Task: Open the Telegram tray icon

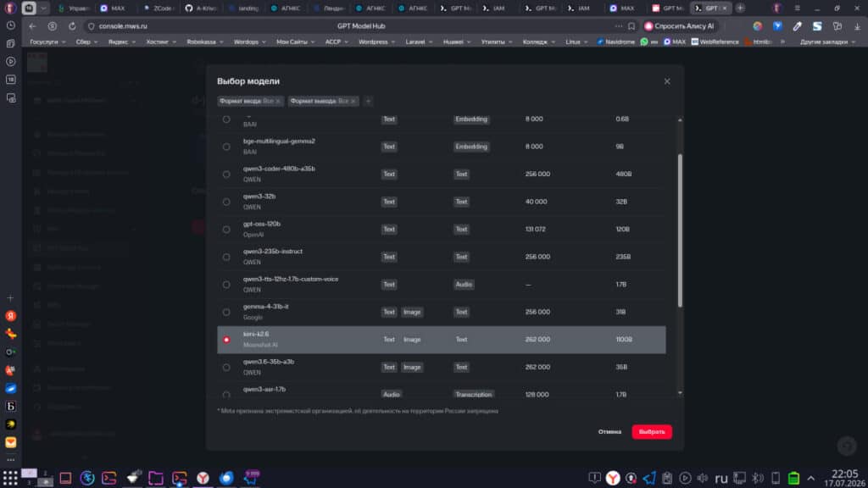Action: tap(648, 478)
